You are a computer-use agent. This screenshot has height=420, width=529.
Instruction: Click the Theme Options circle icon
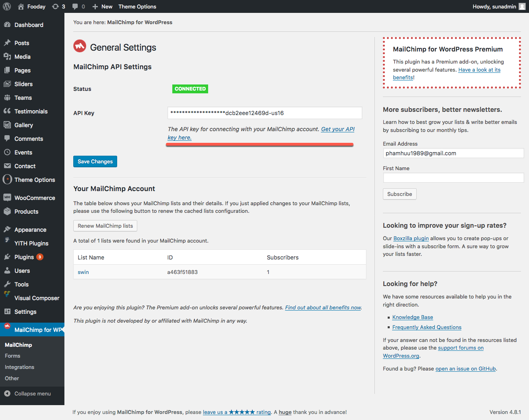point(7,179)
